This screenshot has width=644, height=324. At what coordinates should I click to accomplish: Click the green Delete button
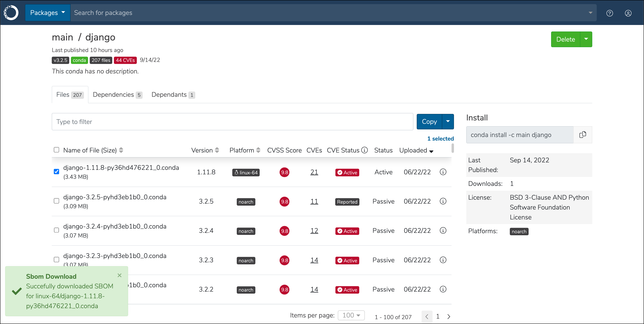tap(565, 39)
